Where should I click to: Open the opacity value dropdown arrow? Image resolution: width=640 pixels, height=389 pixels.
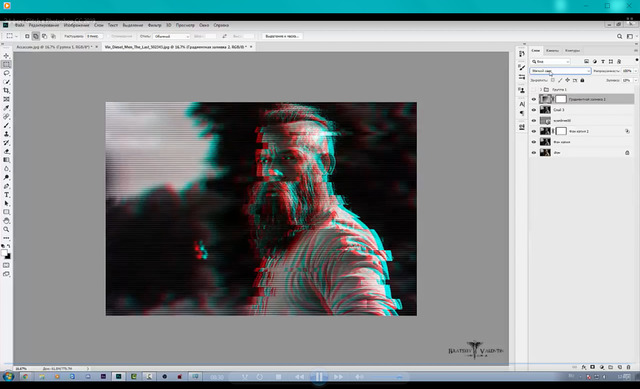click(636, 71)
